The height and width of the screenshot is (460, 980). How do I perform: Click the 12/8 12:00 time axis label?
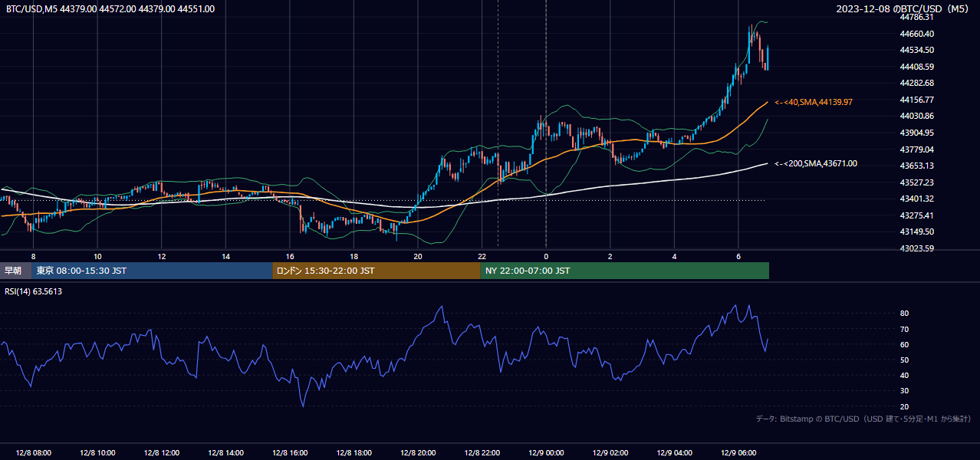coord(161,452)
